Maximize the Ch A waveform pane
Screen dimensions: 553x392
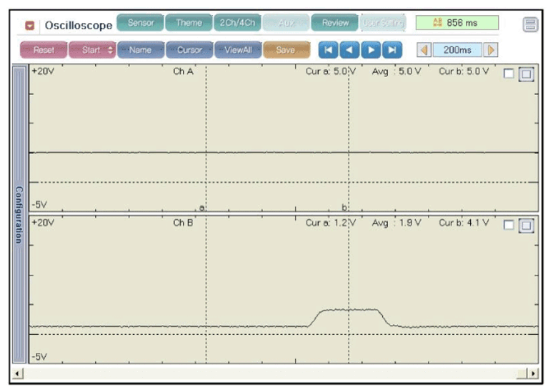pyautogui.click(x=526, y=75)
